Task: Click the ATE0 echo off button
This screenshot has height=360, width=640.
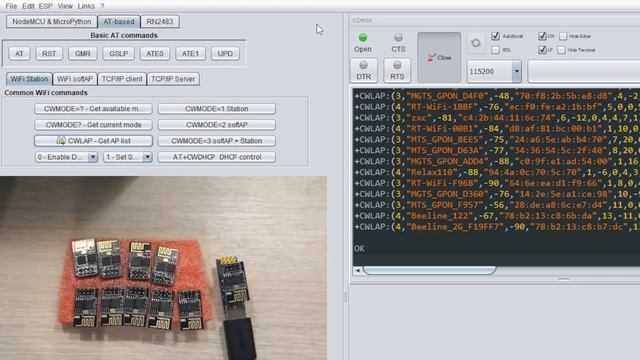Action: [155, 53]
